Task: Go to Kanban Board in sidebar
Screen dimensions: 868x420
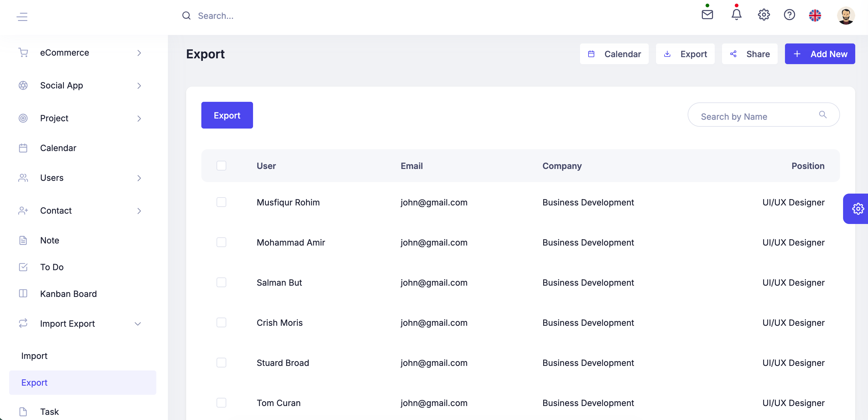Action: 68,294
